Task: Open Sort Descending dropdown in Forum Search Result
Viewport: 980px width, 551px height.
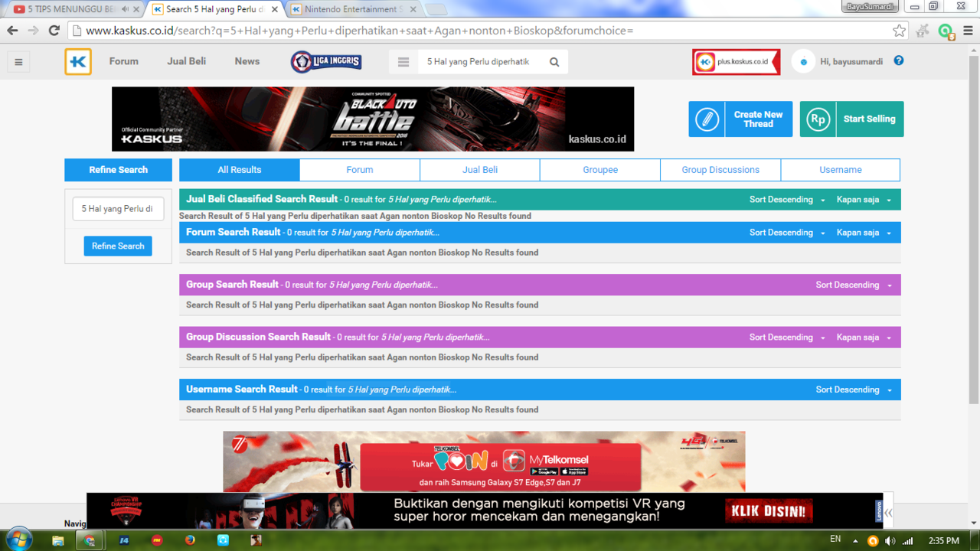Action: (787, 233)
